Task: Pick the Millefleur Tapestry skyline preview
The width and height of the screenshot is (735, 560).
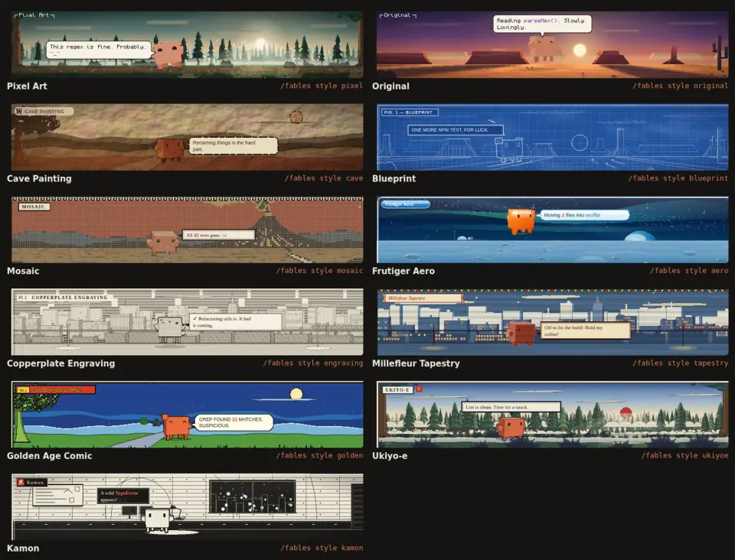Action: point(552,321)
